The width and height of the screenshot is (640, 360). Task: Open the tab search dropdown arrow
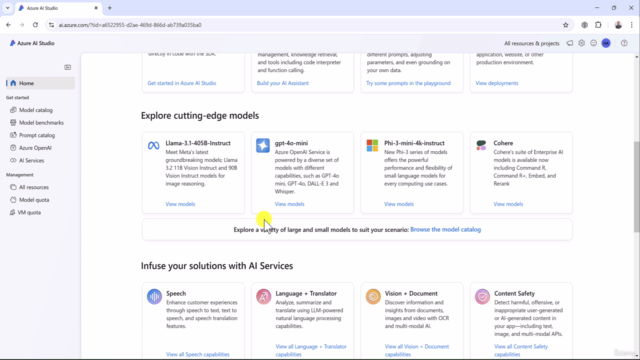coord(7,8)
